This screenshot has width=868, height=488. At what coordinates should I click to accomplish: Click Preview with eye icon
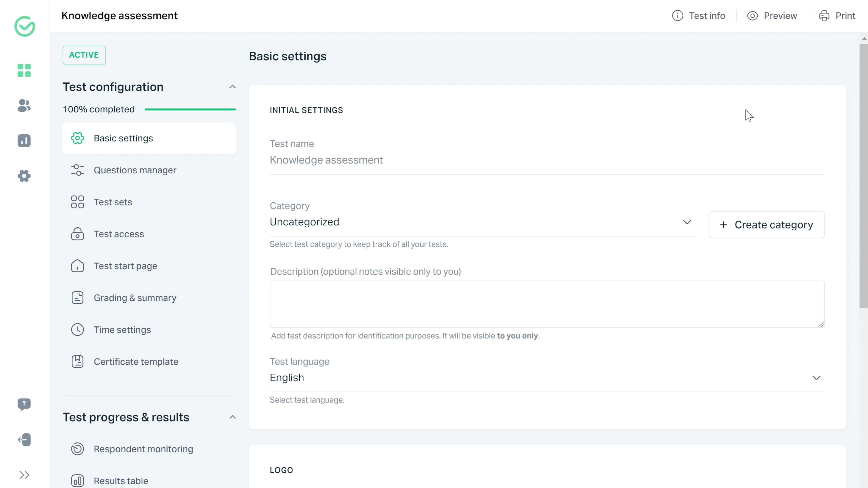pyautogui.click(x=772, y=16)
